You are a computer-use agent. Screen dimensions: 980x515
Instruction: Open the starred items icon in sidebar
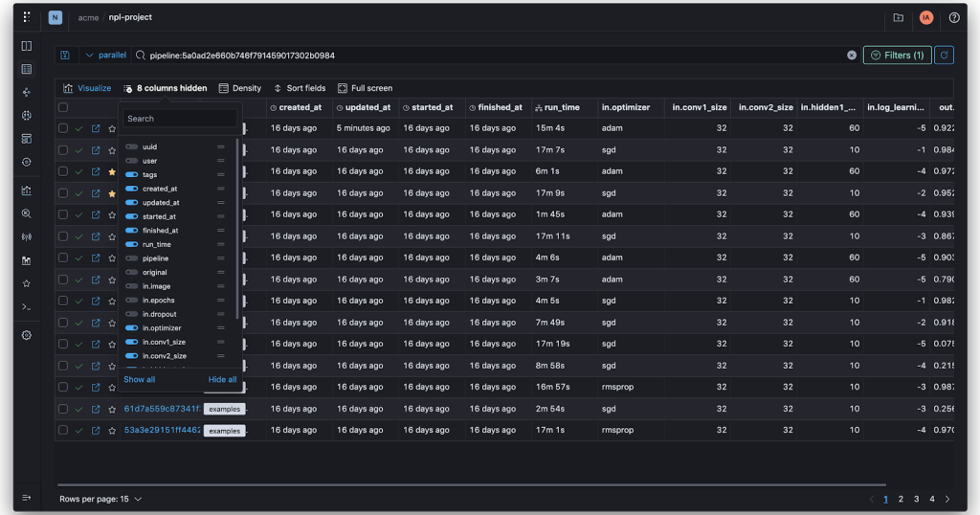pyautogui.click(x=26, y=283)
